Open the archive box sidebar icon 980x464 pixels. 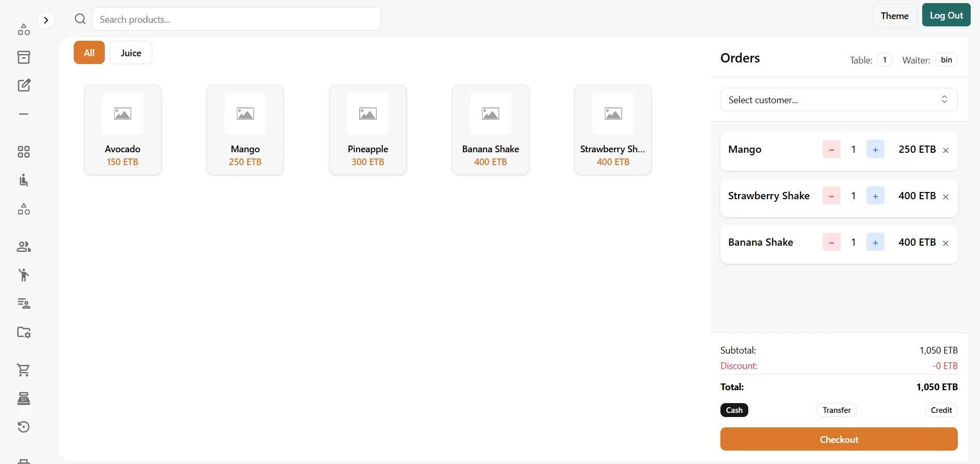(x=24, y=57)
